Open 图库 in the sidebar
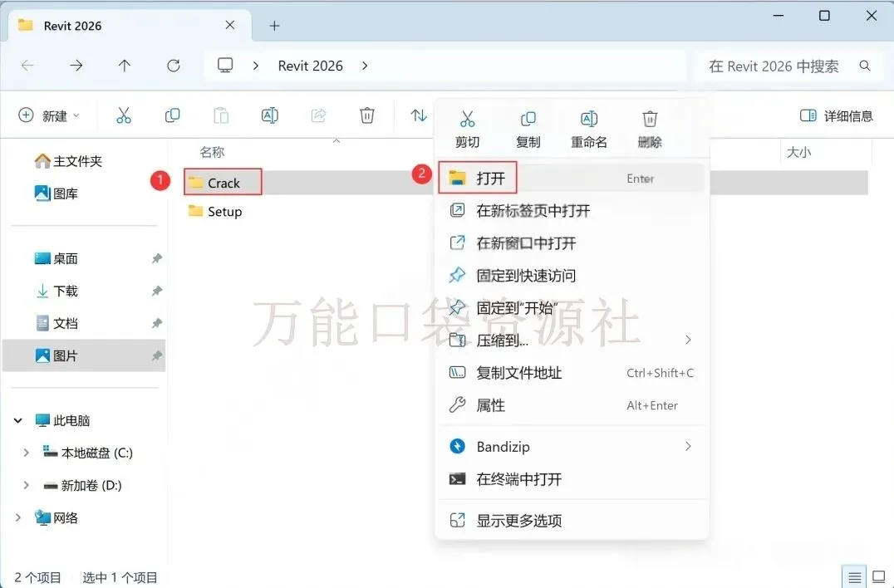Image resolution: width=894 pixels, height=588 pixels. [56, 194]
